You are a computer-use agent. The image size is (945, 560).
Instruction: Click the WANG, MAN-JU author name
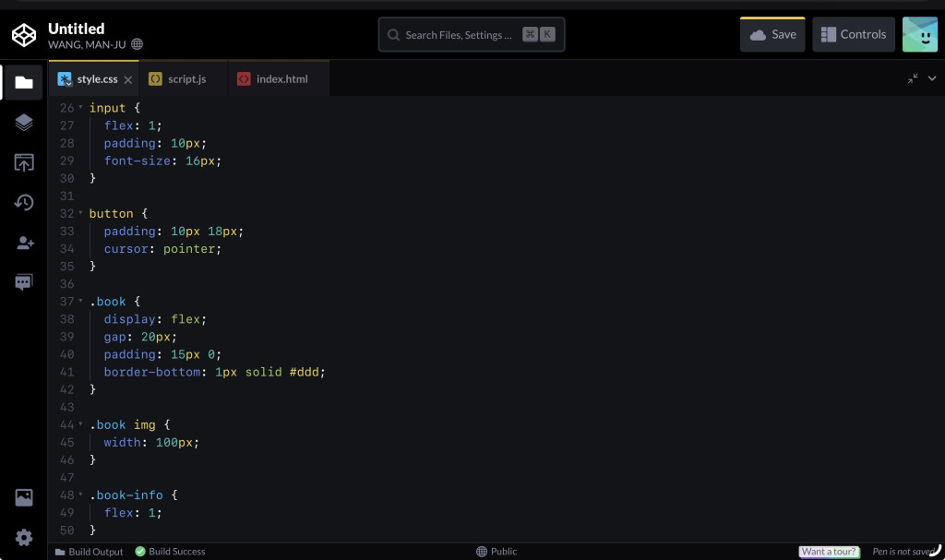(87, 44)
